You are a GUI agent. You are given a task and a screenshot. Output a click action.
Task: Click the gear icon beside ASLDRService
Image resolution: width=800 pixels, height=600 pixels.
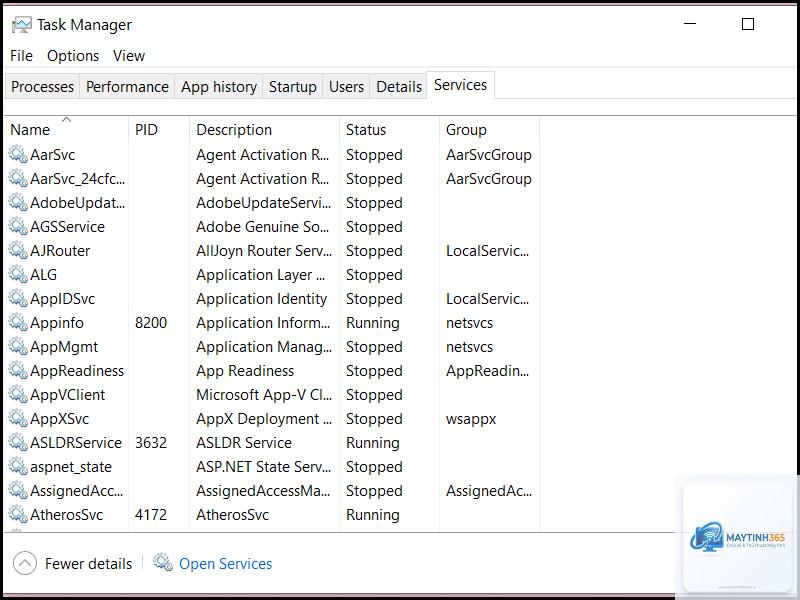click(x=18, y=442)
